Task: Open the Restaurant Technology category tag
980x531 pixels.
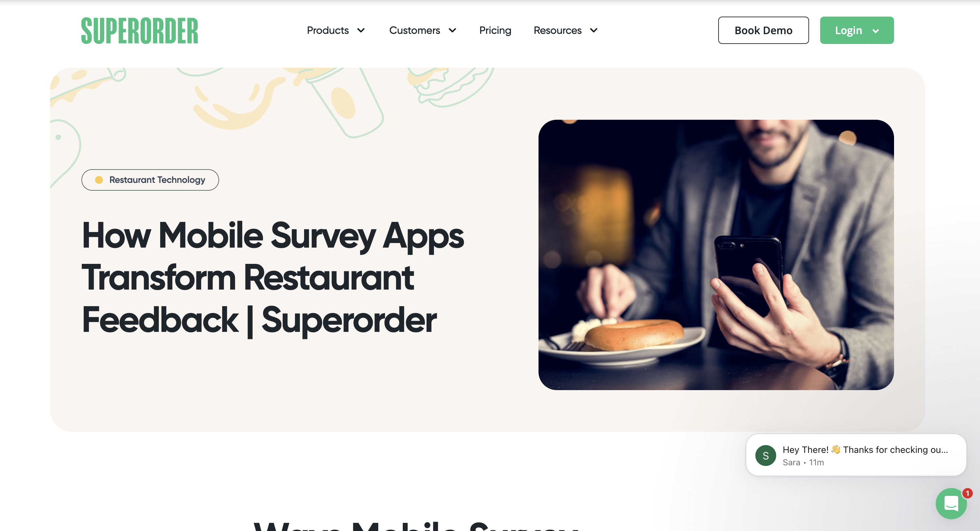Action: (x=150, y=180)
